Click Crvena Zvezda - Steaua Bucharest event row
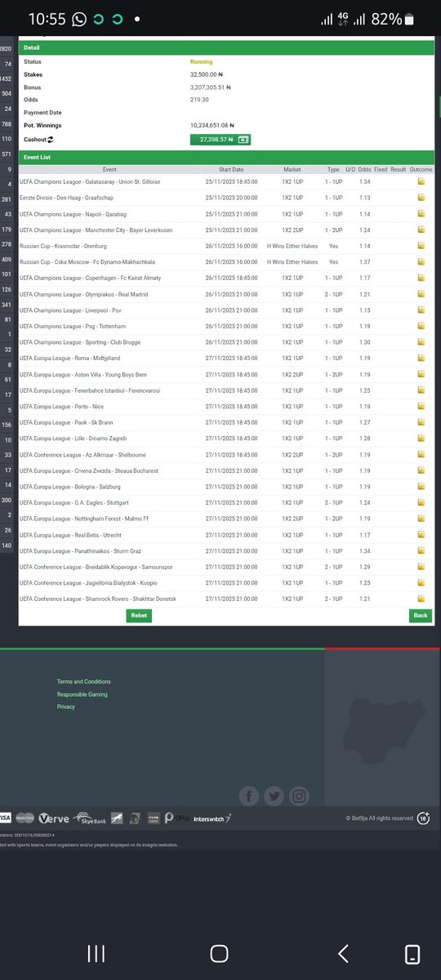The image size is (441, 980). 226,471
